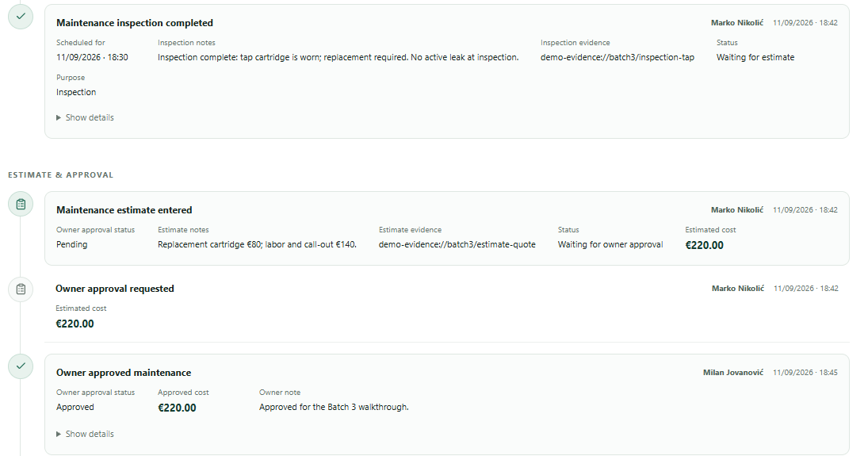868x456 pixels.
Task: Click the 11/09/2026 18:45 timestamp
Action: point(805,373)
